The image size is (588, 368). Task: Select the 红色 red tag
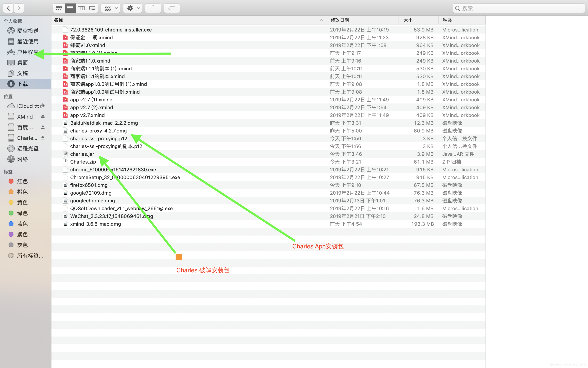point(26,181)
